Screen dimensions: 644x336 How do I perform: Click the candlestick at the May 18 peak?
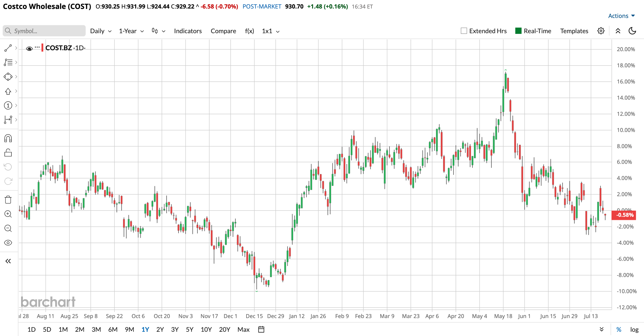505,81
